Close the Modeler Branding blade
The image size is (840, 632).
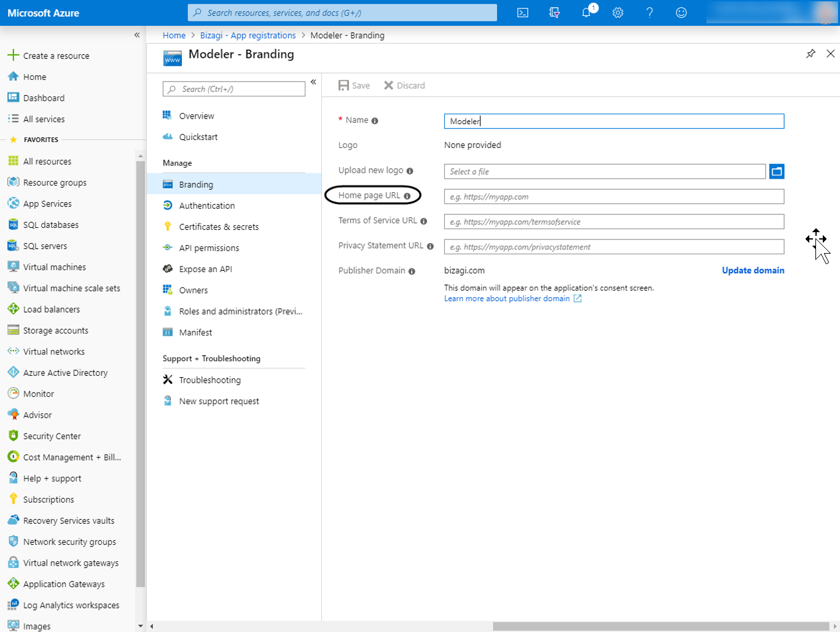tap(831, 54)
